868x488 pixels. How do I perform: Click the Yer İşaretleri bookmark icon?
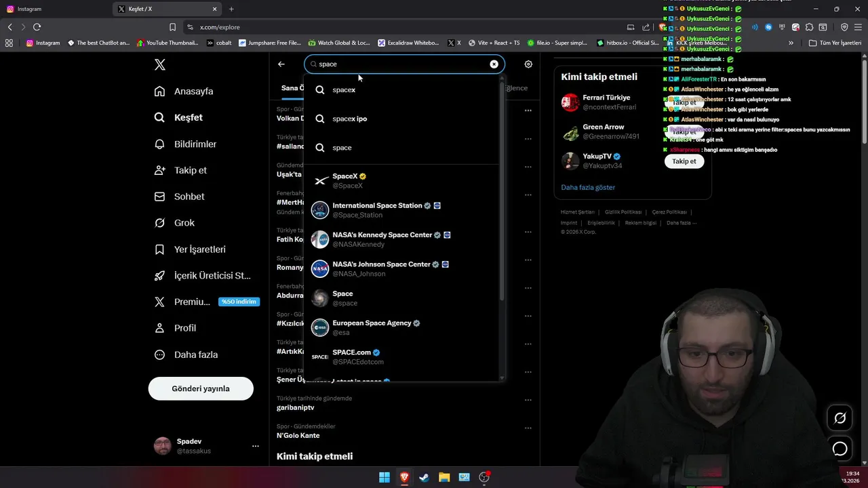(x=159, y=249)
